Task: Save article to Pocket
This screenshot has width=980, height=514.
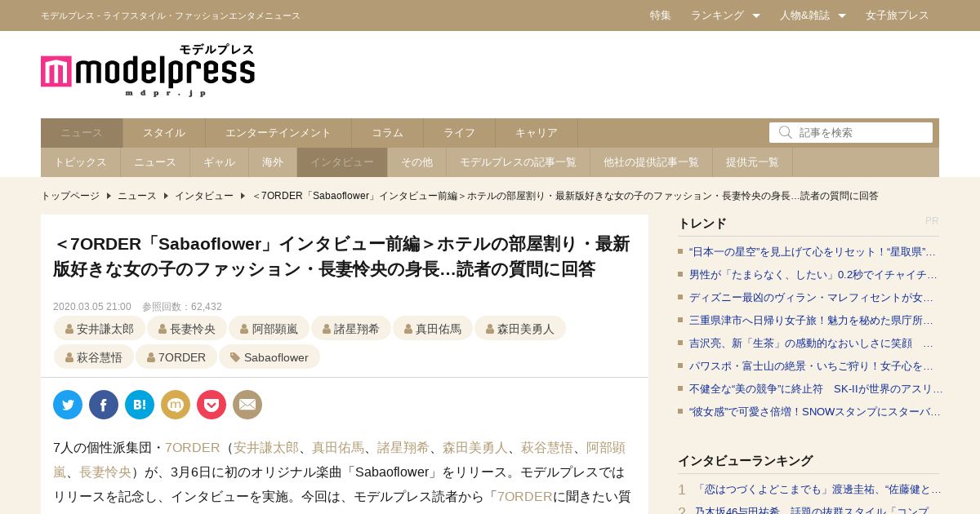Action: click(212, 405)
